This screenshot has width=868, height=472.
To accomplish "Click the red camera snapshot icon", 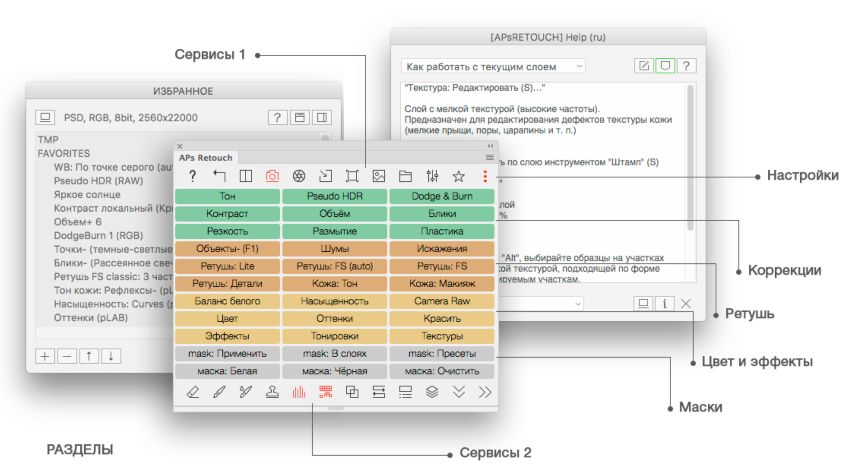I will point(272,176).
